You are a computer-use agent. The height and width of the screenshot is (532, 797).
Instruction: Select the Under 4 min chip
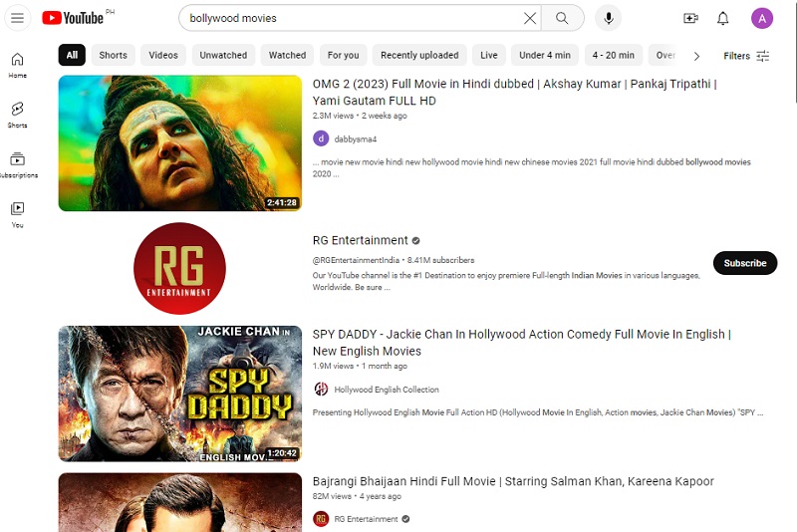click(x=544, y=55)
